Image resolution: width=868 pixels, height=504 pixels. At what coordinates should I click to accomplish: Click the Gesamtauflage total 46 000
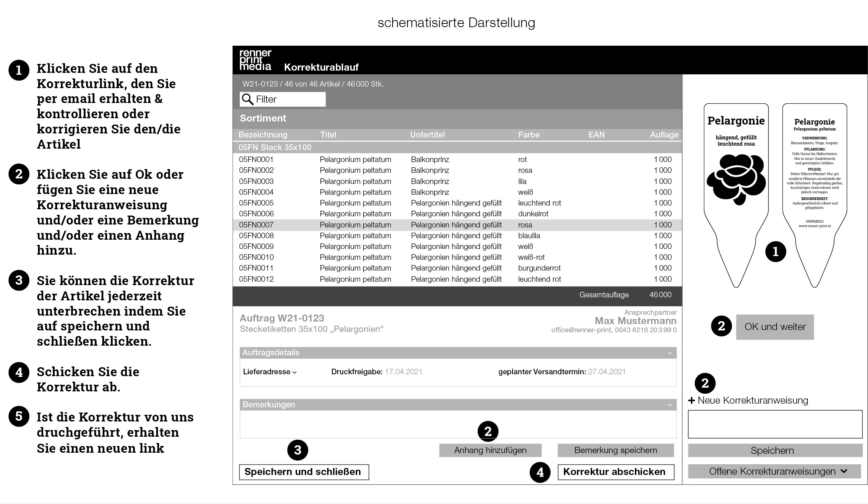pos(660,295)
